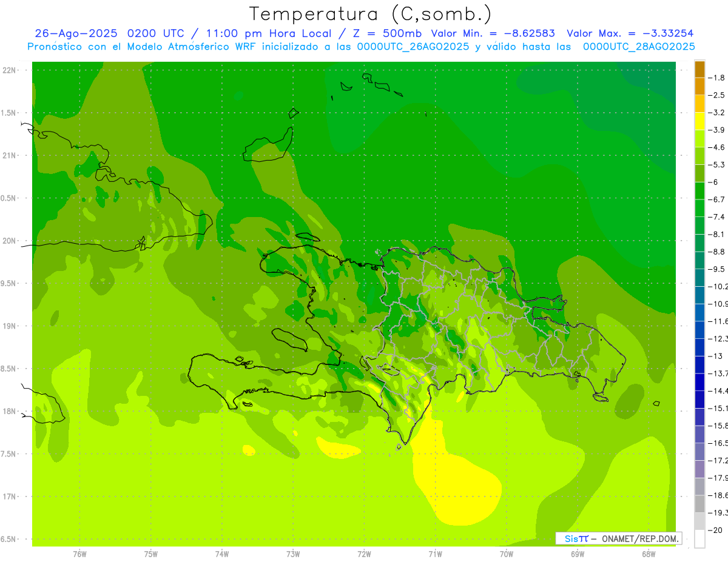Click the -10.2 colorbar value

718,286
